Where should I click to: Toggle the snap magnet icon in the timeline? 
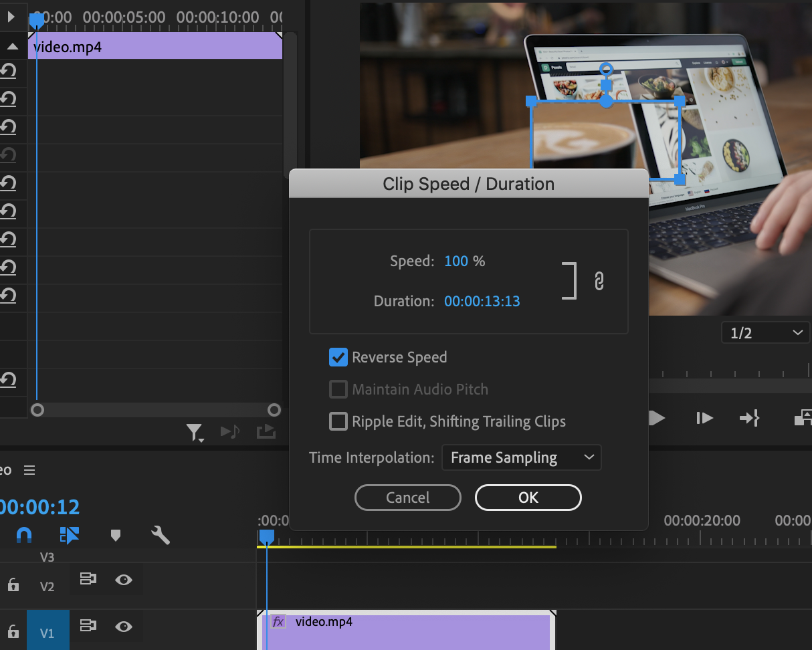(23, 535)
